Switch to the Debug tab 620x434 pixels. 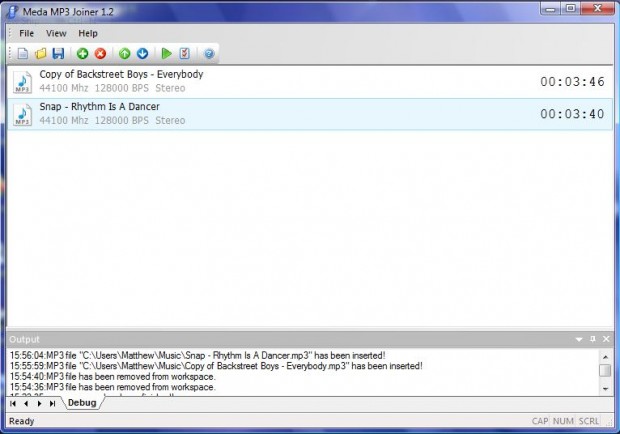(x=82, y=403)
